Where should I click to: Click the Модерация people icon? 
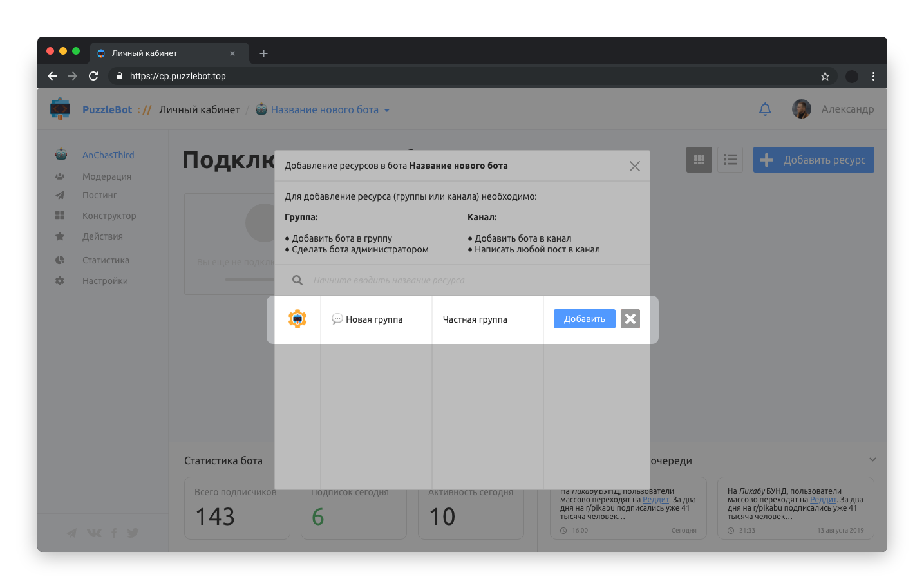(60, 176)
